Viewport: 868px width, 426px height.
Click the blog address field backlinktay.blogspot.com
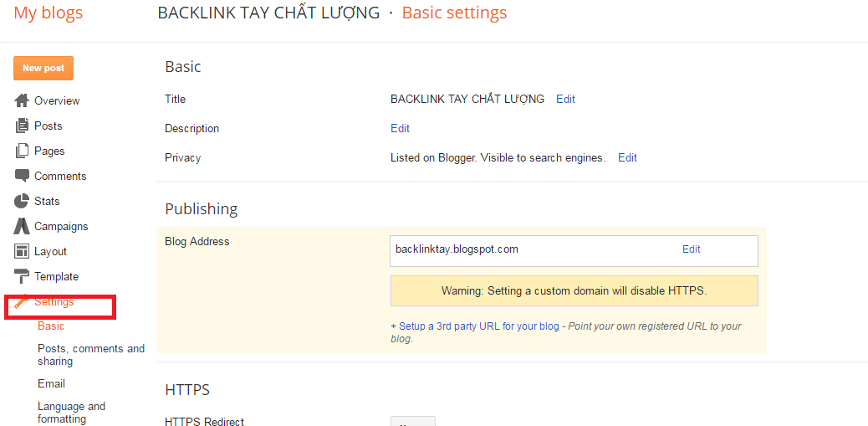coord(574,251)
